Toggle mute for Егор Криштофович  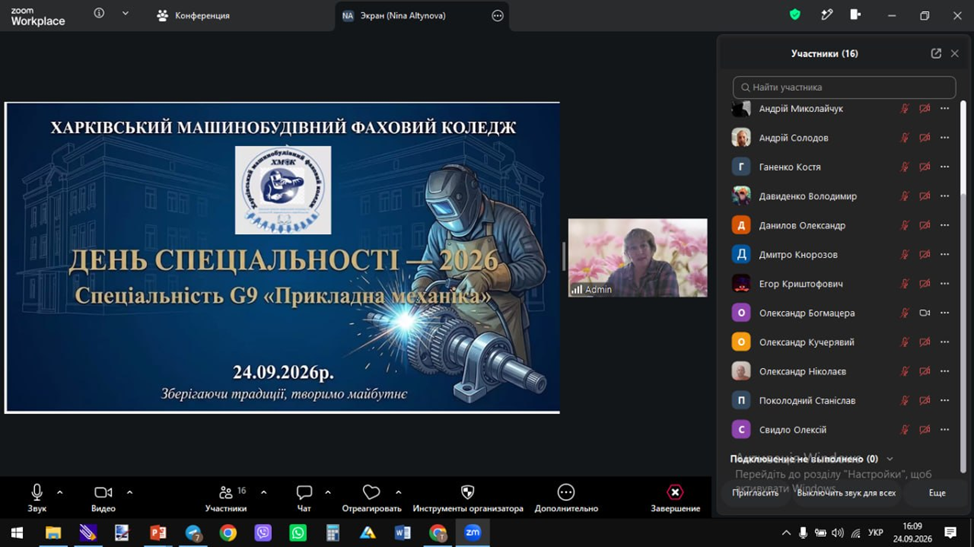point(904,284)
